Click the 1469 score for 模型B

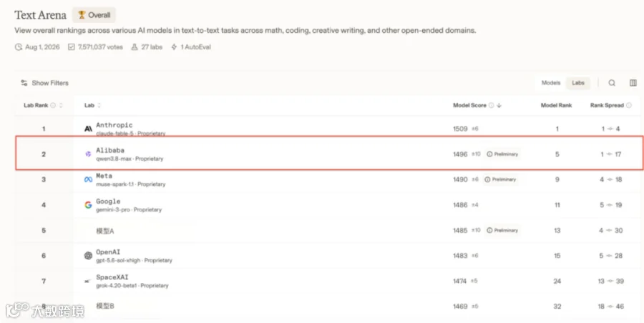460,307
